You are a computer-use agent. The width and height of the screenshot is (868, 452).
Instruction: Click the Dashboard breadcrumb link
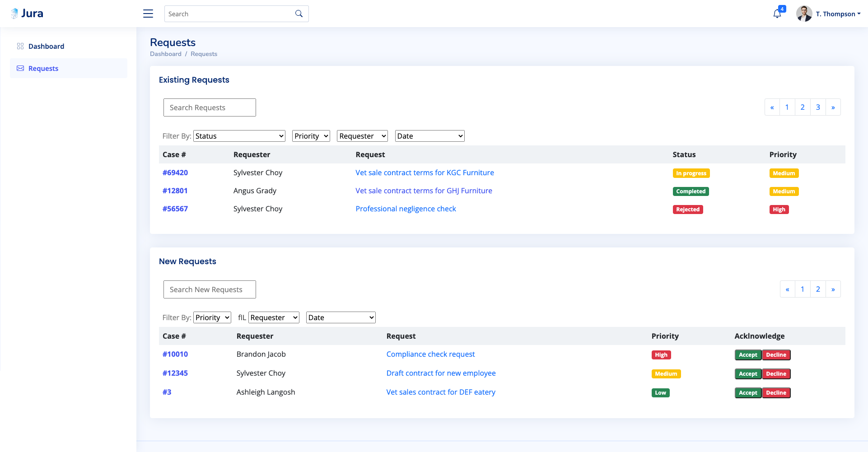click(166, 54)
